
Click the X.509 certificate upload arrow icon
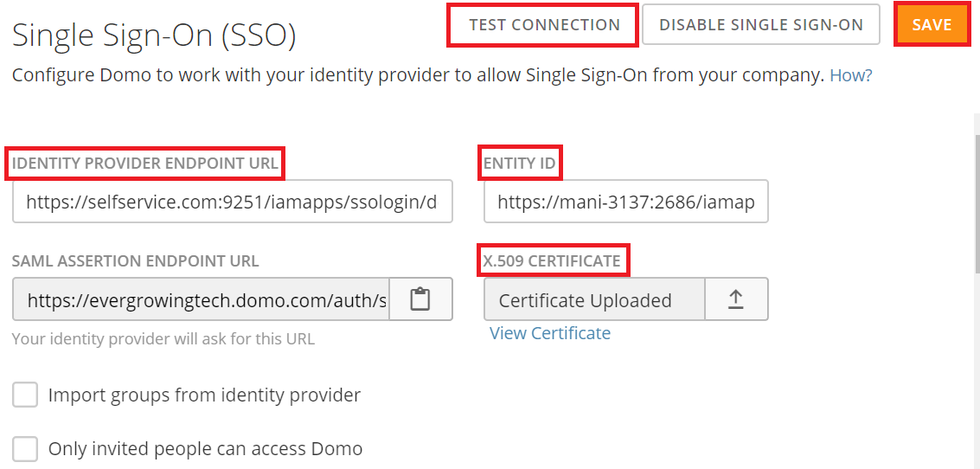pyautogui.click(x=735, y=299)
